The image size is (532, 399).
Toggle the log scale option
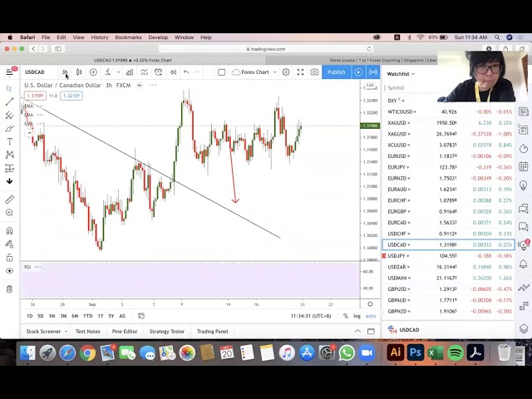click(357, 316)
